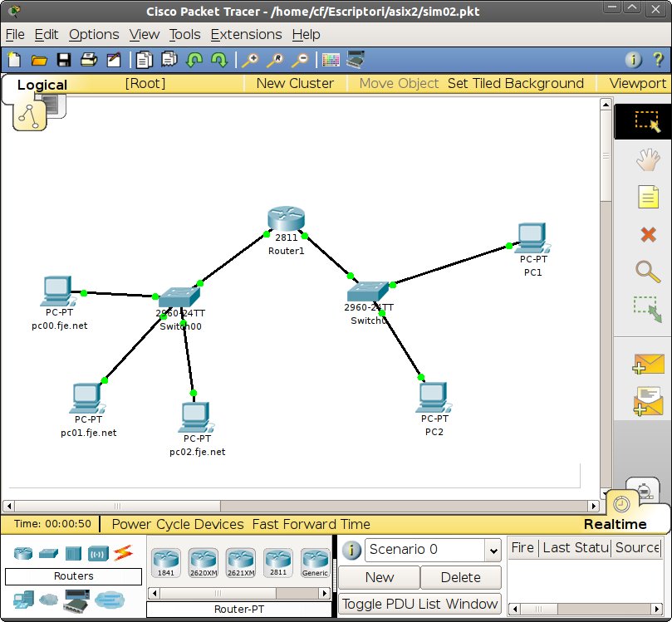Open a file with the folder icon
Screen dimensions: 672x622
click(x=39, y=61)
